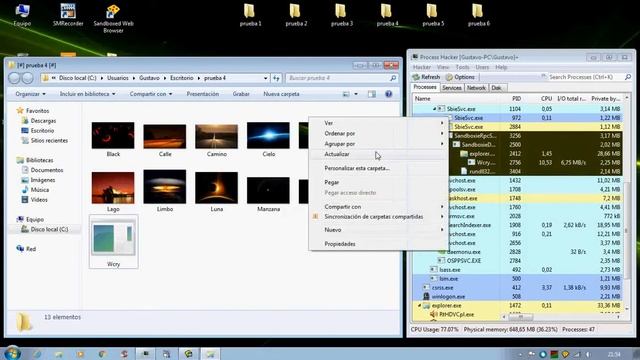The width and height of the screenshot is (640, 360).
Task: Open Options in Process Hacker toolbar
Action: [460, 77]
